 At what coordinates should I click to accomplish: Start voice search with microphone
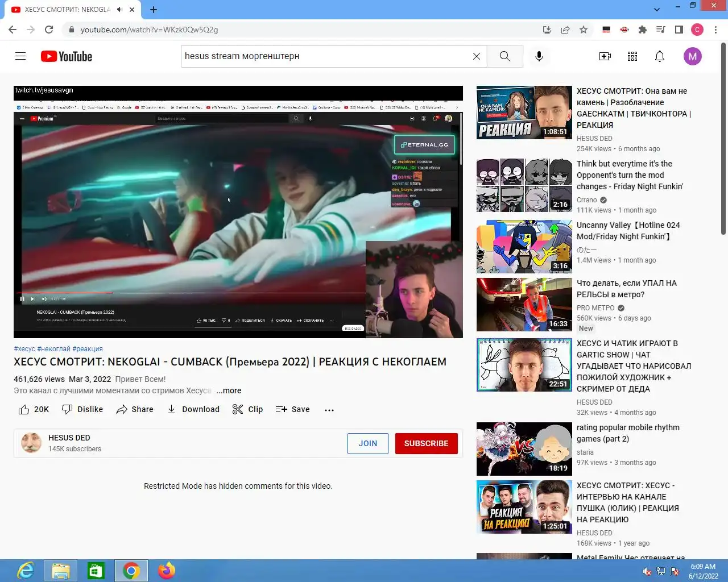point(539,56)
